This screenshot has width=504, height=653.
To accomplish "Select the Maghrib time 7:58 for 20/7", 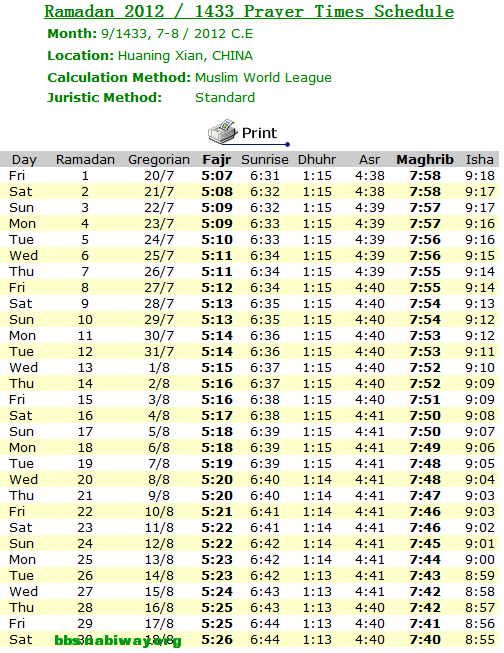I will [425, 175].
